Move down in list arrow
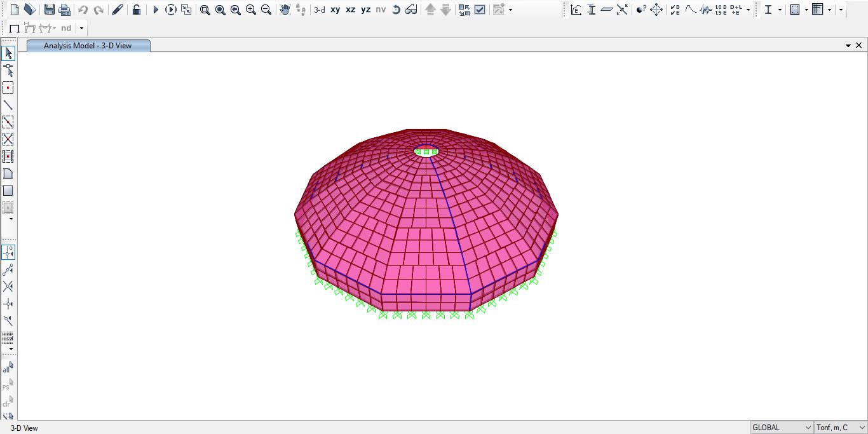 pyautogui.click(x=445, y=10)
